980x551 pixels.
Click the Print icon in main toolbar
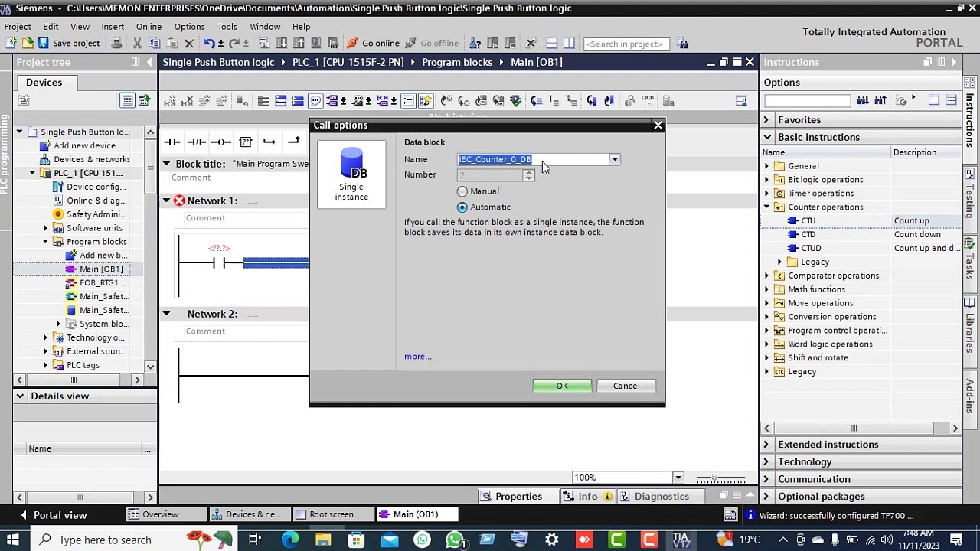(116, 44)
